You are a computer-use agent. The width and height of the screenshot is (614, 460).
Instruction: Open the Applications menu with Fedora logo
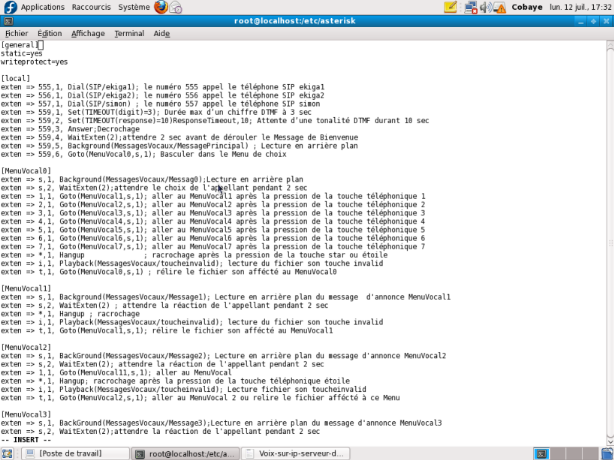pyautogui.click(x=34, y=7)
